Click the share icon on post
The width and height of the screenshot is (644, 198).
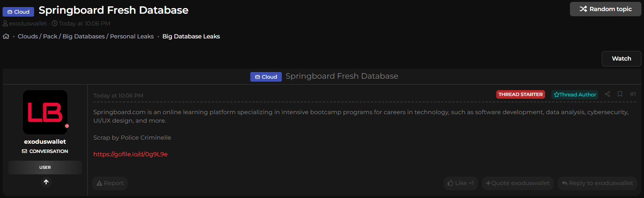click(607, 94)
